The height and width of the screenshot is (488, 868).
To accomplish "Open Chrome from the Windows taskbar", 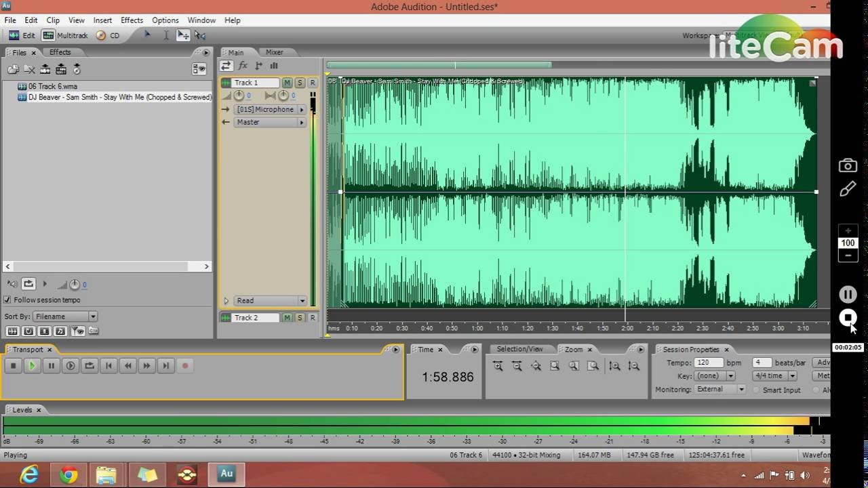I will (x=68, y=474).
